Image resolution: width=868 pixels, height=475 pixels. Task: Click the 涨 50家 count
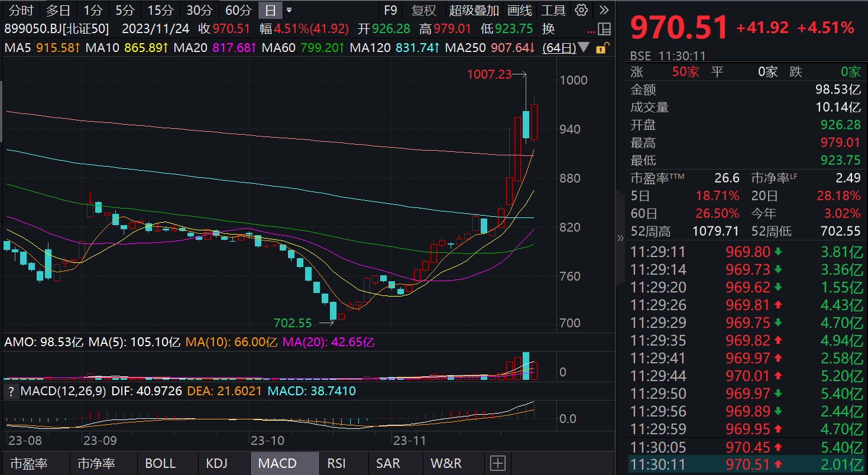point(685,72)
